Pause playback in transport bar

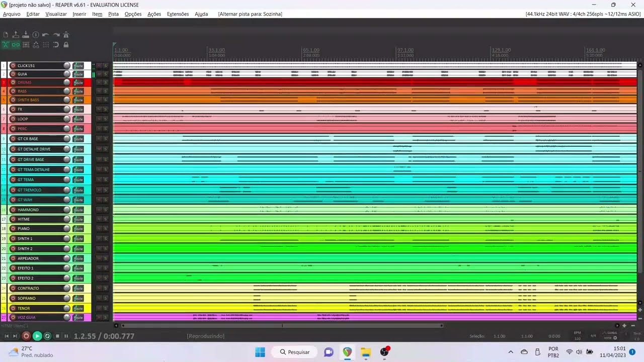tap(66, 336)
